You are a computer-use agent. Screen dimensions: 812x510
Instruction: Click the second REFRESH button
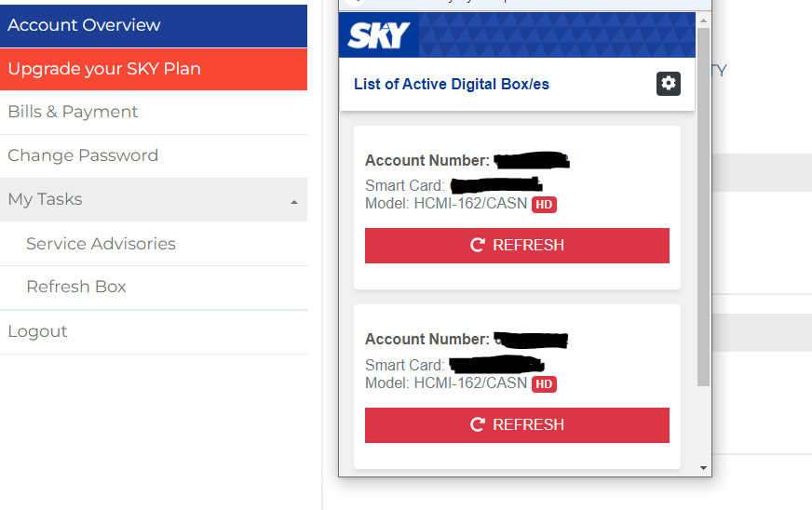[x=517, y=424]
